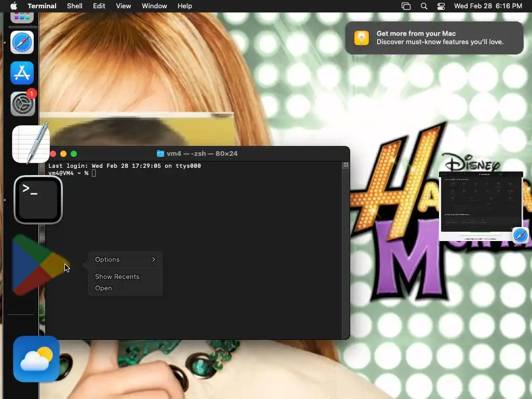Viewport: 532px width, 399px height.
Task: Click the folder proxy icon in the Terminal title
Action: (x=160, y=154)
